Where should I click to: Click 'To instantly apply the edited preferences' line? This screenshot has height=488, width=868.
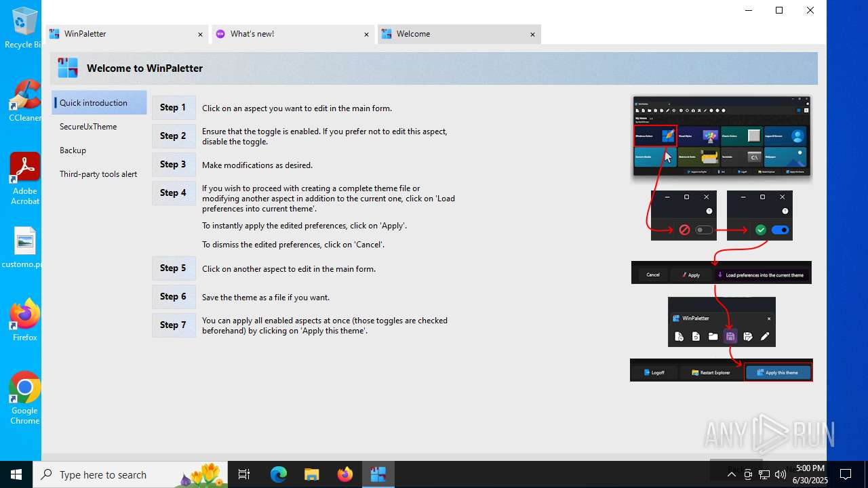[304, 226]
